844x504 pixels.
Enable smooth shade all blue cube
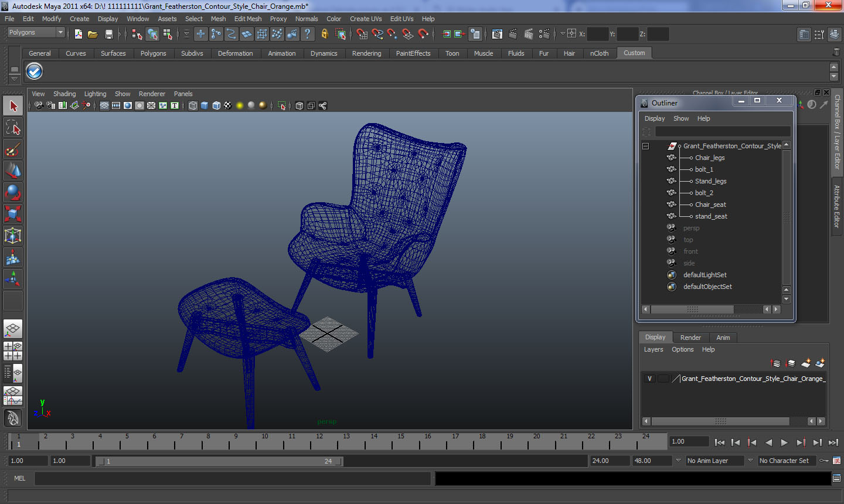[205, 105]
